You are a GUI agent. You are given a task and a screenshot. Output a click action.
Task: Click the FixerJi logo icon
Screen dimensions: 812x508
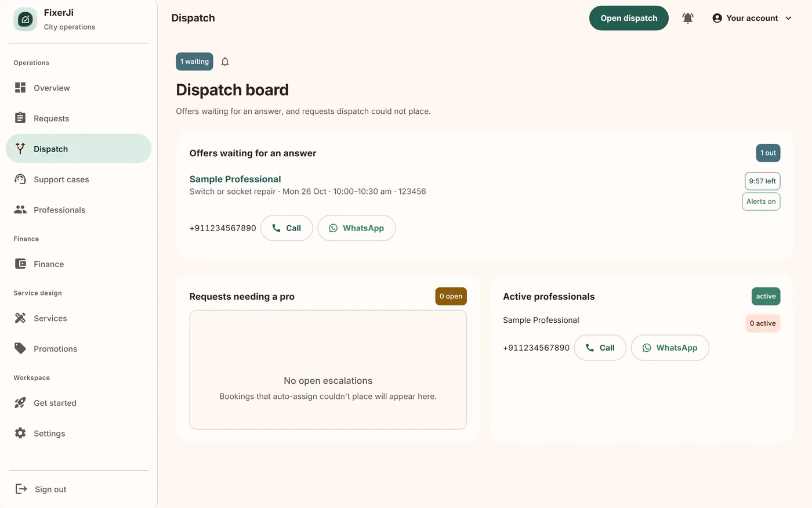tap(26, 19)
